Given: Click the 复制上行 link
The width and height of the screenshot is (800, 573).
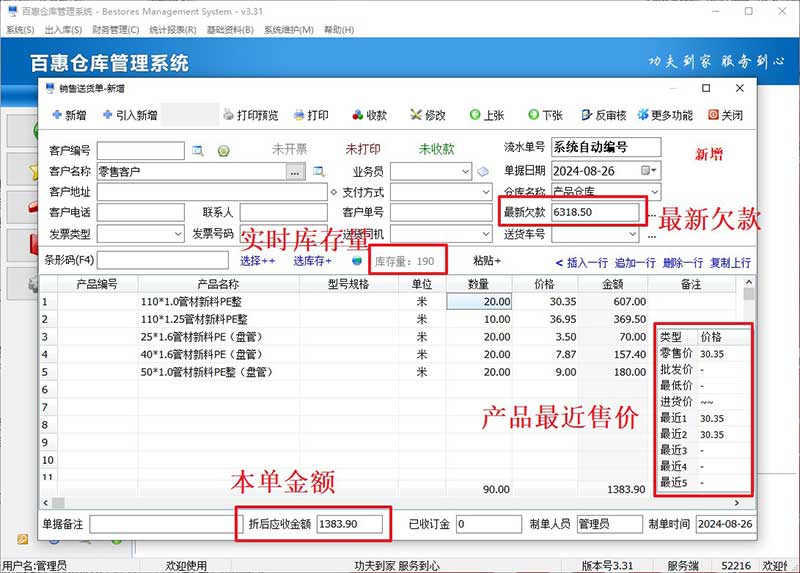Looking at the screenshot, I should (730, 263).
